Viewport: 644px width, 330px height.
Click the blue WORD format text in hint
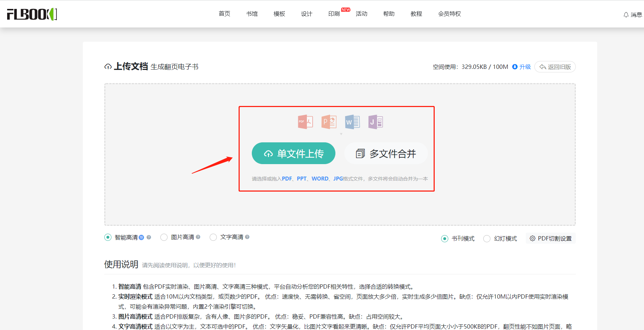point(320,179)
